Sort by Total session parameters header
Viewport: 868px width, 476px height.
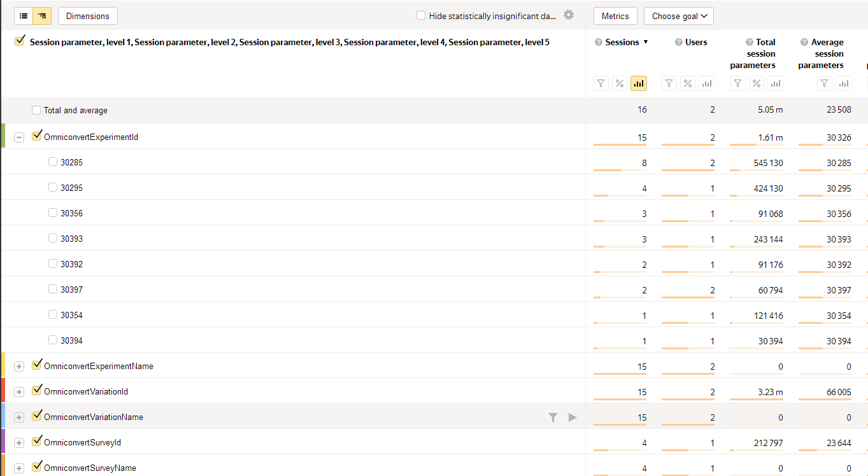point(754,53)
